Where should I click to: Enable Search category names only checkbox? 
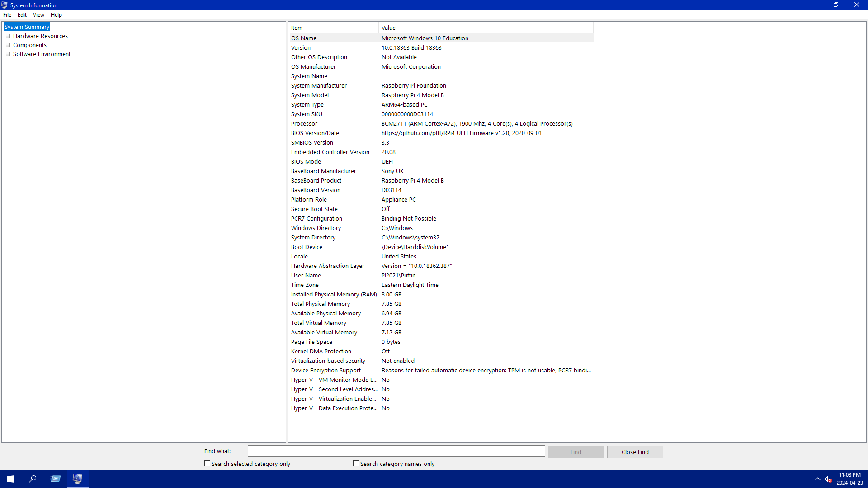[x=356, y=464]
